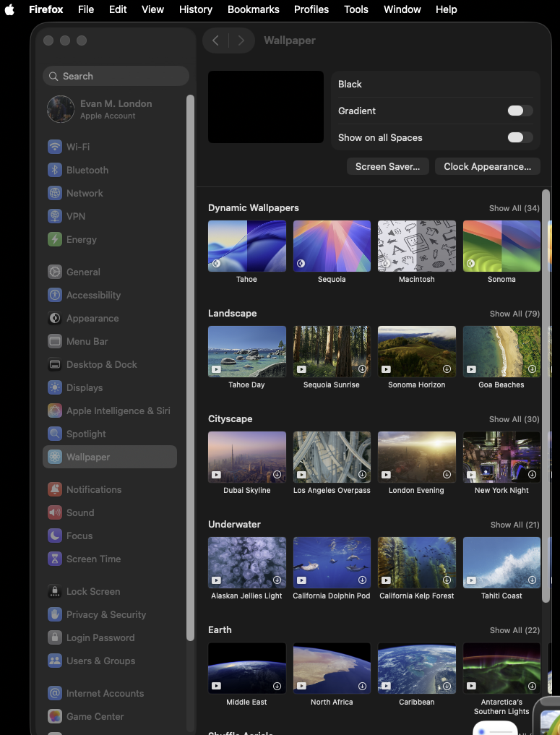Click the Screen Saver... button

[387, 166]
